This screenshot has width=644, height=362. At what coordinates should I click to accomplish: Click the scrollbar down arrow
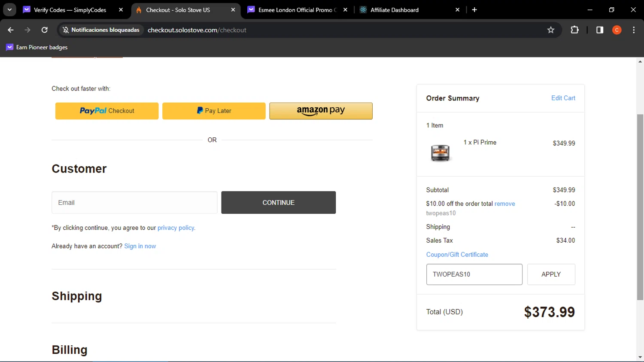pos(640,357)
